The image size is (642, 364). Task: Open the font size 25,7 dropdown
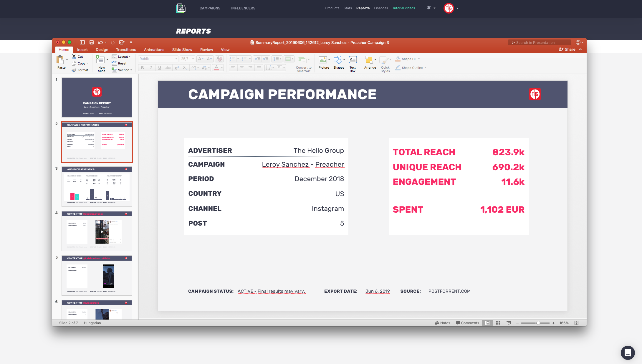193,59
